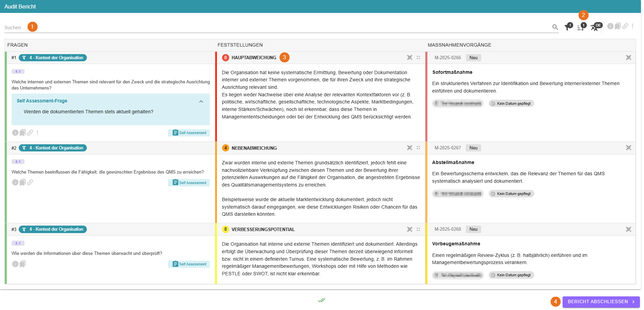Click the Bericht abschliessen button

601,302
